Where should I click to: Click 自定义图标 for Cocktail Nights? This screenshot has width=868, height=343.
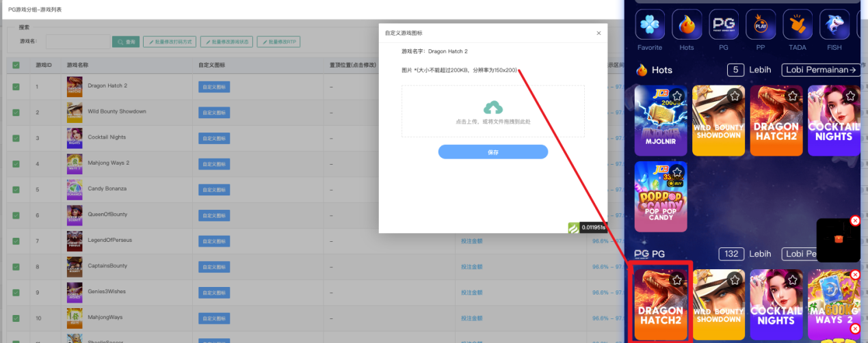[214, 138]
